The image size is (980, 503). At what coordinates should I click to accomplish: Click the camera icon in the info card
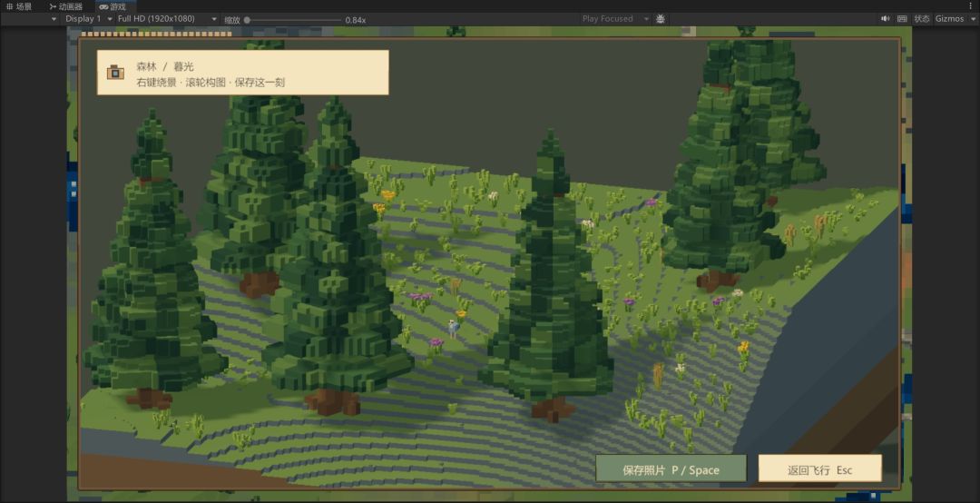tap(115, 73)
